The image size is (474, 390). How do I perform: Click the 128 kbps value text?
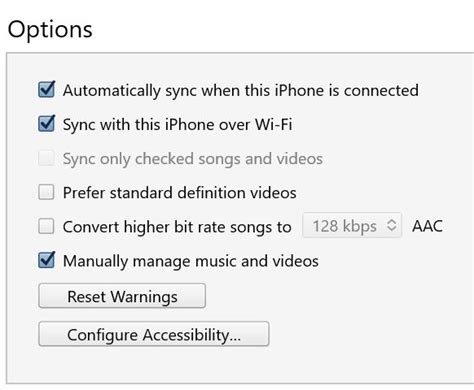tap(345, 226)
